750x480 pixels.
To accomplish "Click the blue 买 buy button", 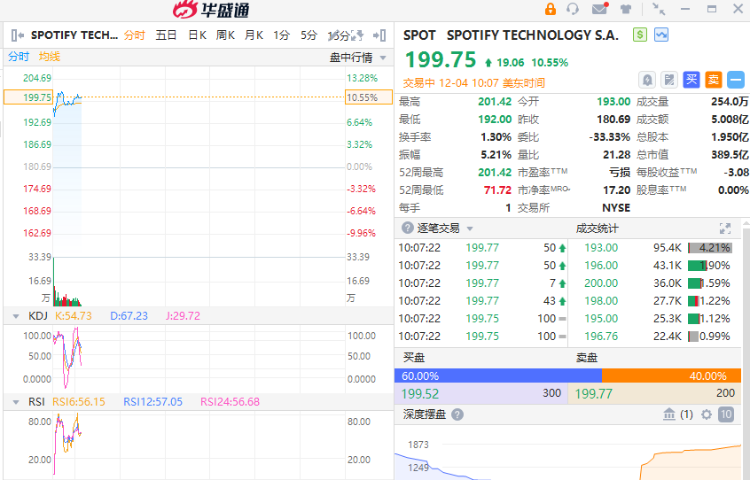I will pos(691,79).
